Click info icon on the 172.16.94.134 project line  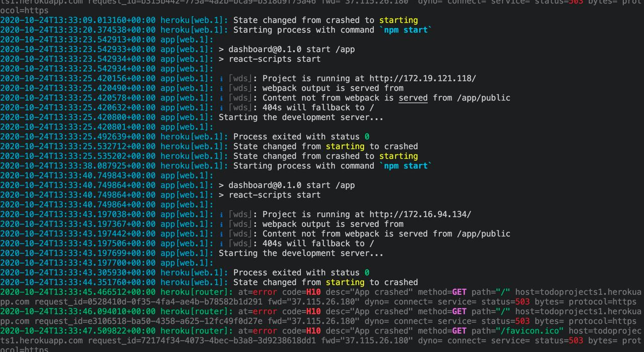coord(222,214)
